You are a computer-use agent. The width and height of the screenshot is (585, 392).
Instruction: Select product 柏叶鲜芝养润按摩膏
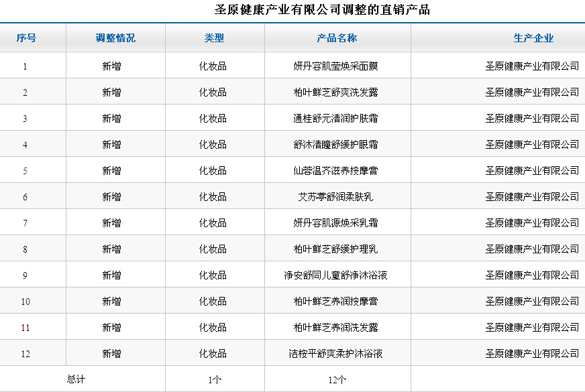click(x=336, y=301)
